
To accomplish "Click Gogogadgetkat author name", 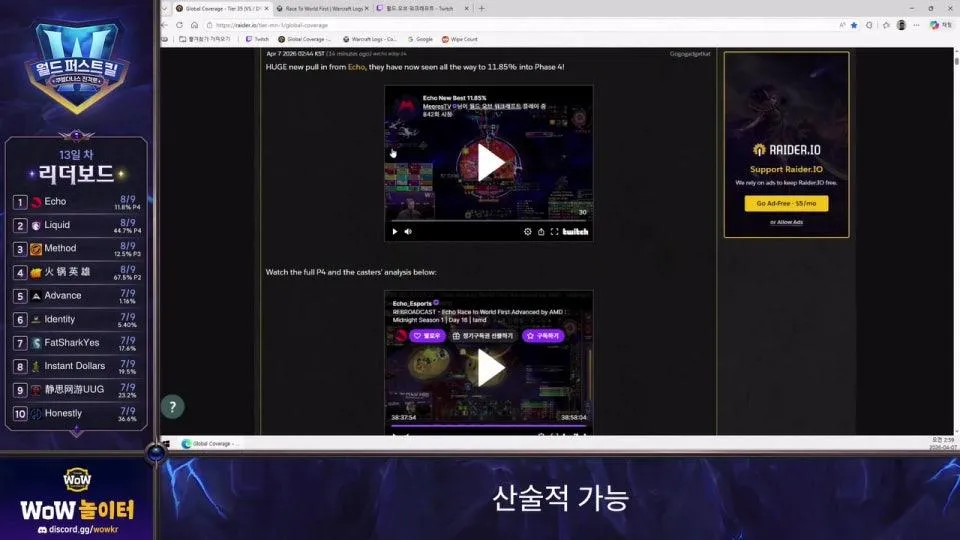I will coord(690,54).
